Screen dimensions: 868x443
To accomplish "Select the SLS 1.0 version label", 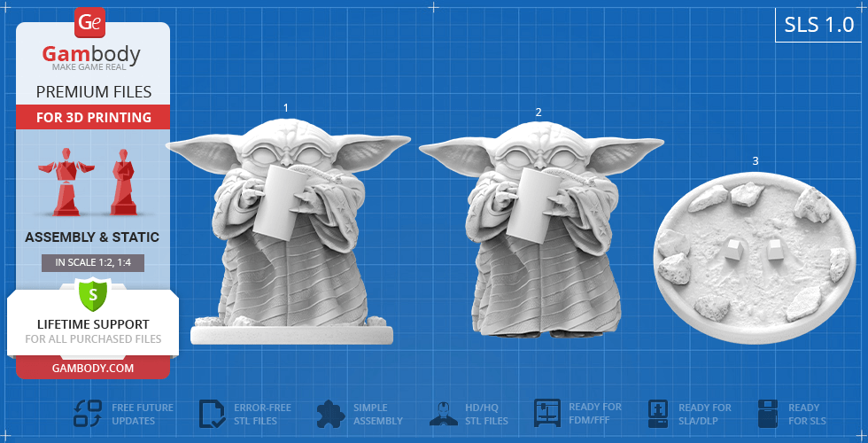I will coord(818,25).
